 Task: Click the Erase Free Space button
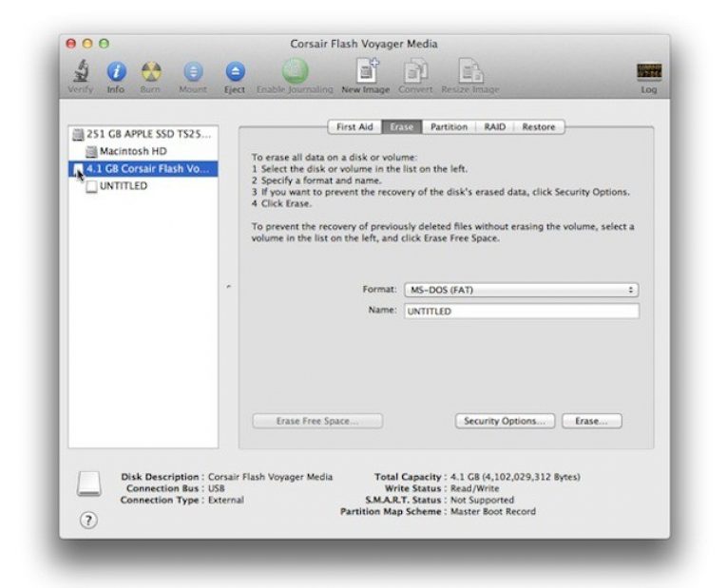click(317, 421)
